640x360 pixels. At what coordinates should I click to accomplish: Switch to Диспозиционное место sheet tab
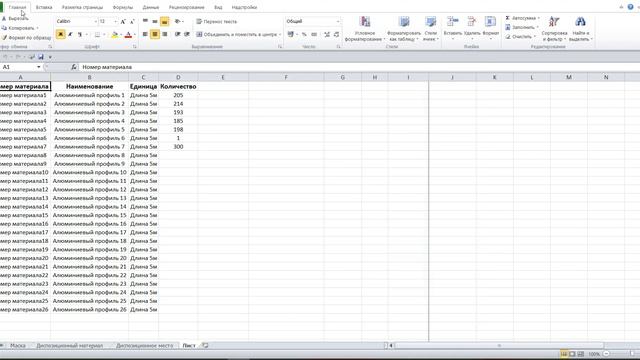pos(144,345)
